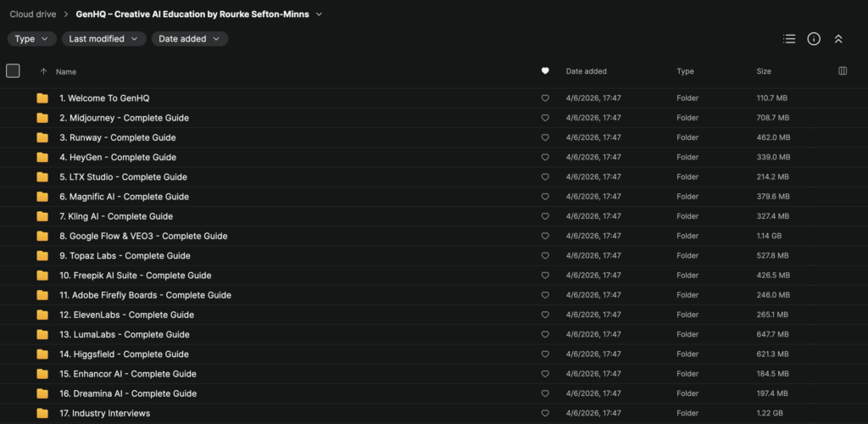
Task: Open the Date added filter dropdown
Action: 189,39
